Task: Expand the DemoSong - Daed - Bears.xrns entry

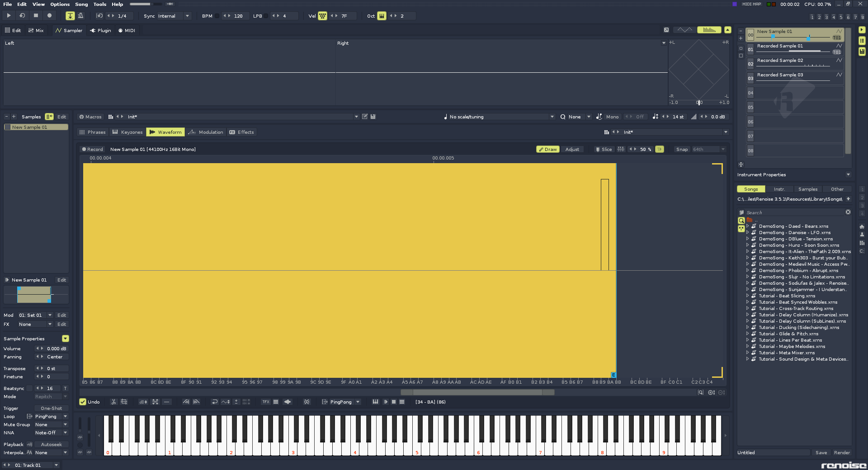Action: click(747, 226)
